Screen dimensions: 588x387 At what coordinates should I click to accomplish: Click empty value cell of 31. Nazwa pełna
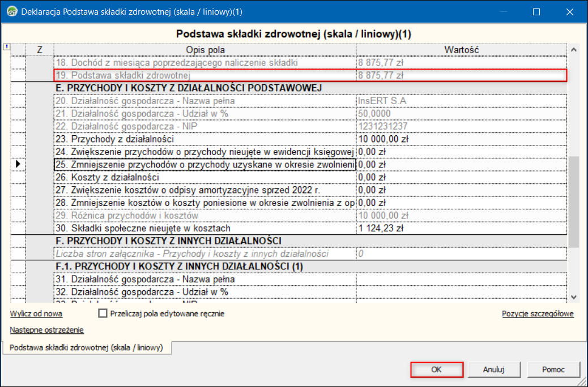(x=462, y=279)
